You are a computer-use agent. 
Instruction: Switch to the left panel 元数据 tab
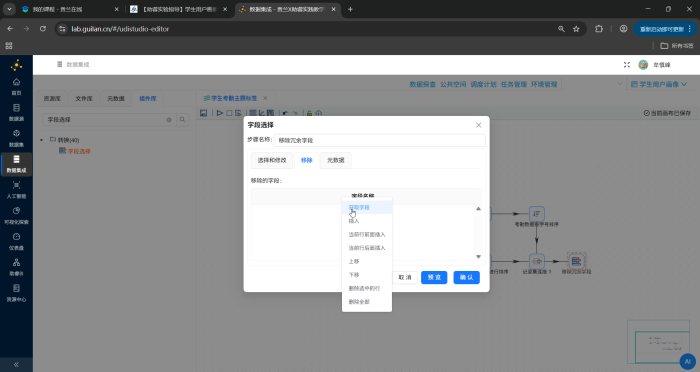(116, 98)
